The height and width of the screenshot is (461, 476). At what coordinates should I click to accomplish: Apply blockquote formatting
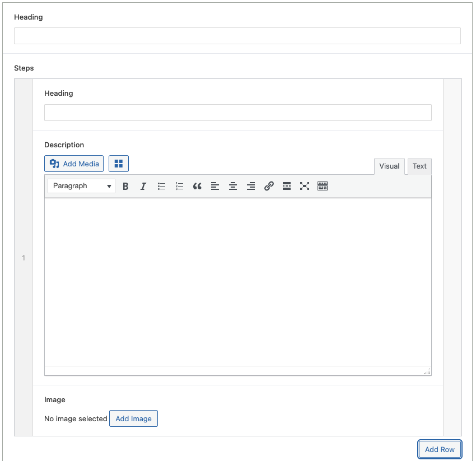[197, 186]
